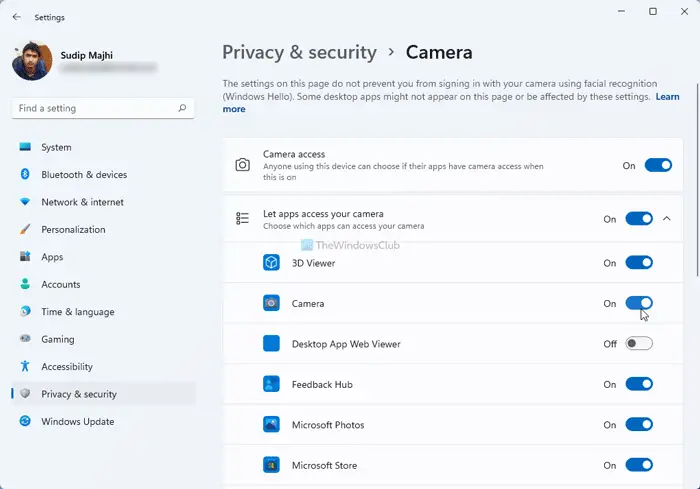Click the Personalization brush icon
The width and height of the screenshot is (700, 489).
coord(25,229)
